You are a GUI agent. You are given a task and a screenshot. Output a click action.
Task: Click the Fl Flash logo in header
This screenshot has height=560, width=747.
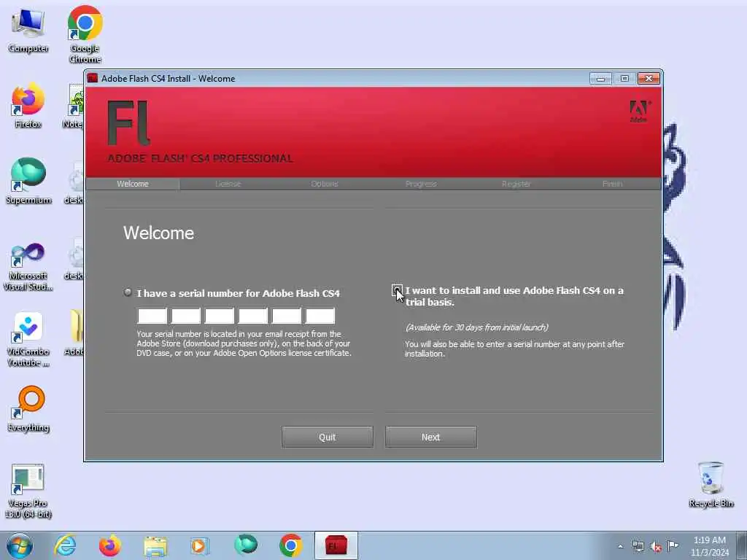pos(128,122)
